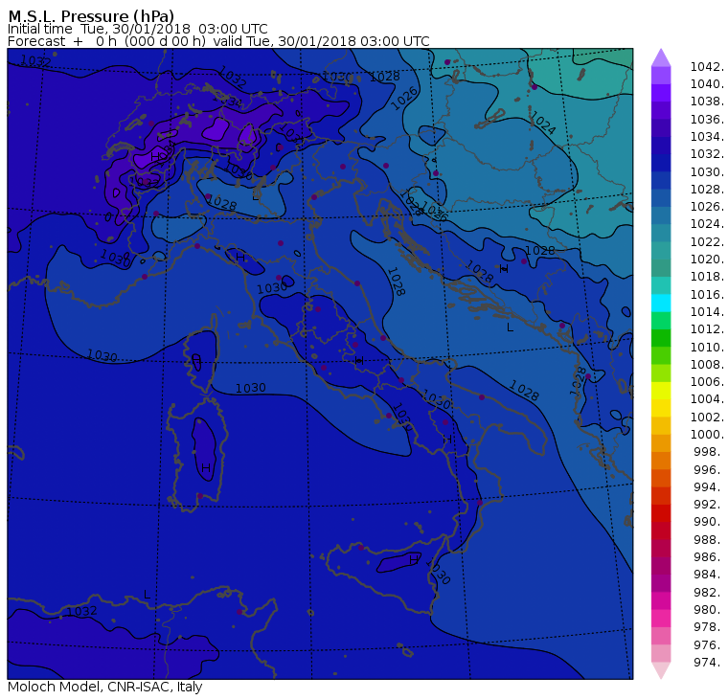Click the 1042. legend value

707,67
